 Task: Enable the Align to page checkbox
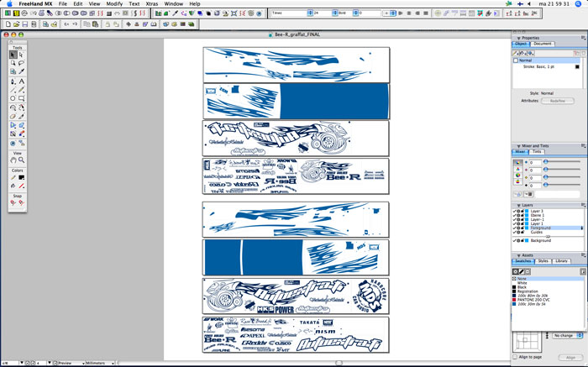click(515, 357)
